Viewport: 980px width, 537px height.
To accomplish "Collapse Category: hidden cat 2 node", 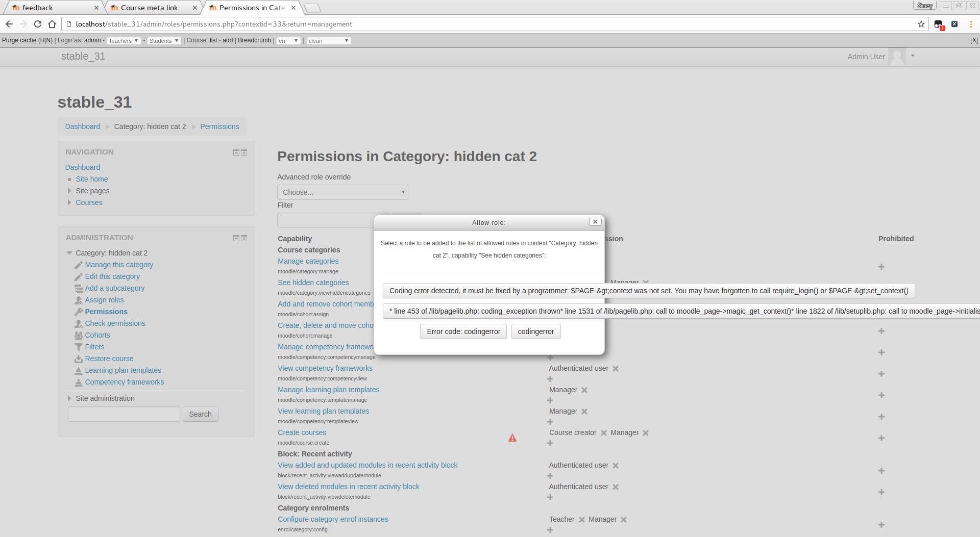I will pyautogui.click(x=69, y=253).
